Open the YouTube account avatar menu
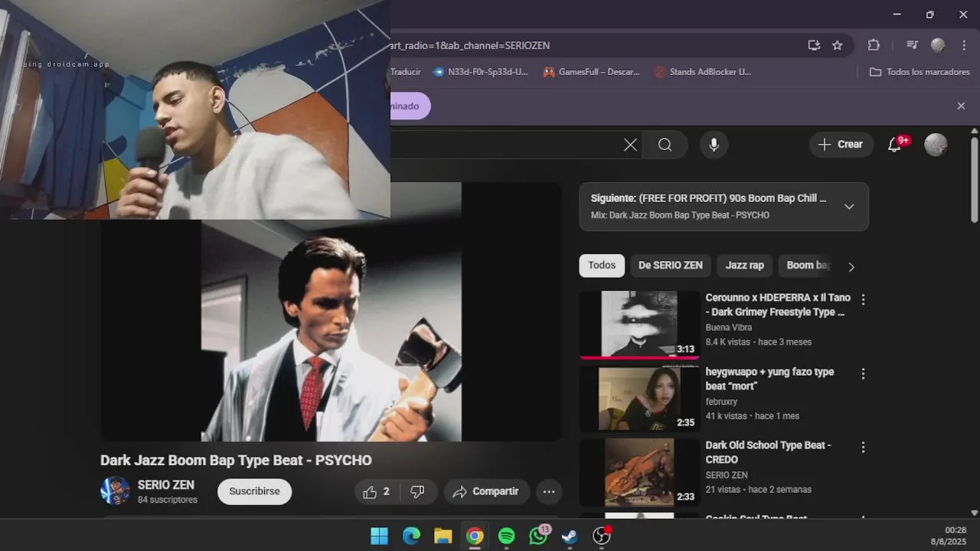This screenshot has width=980, height=551. [936, 145]
